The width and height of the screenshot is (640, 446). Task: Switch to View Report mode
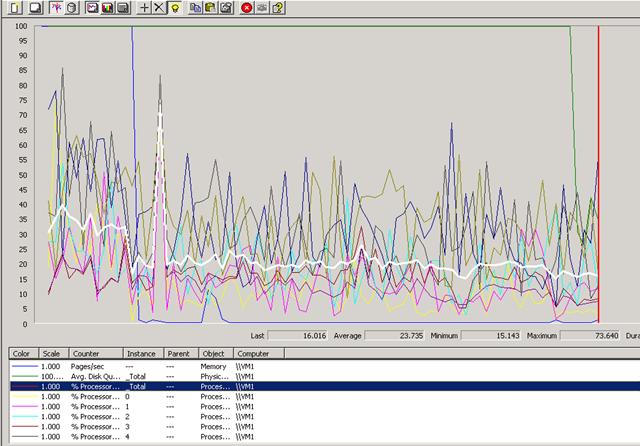click(122, 8)
